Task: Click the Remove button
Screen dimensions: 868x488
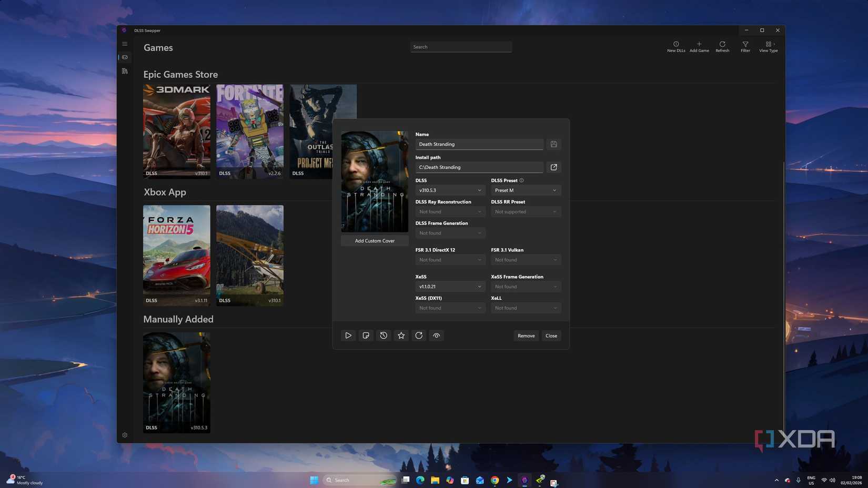Action: pos(526,335)
